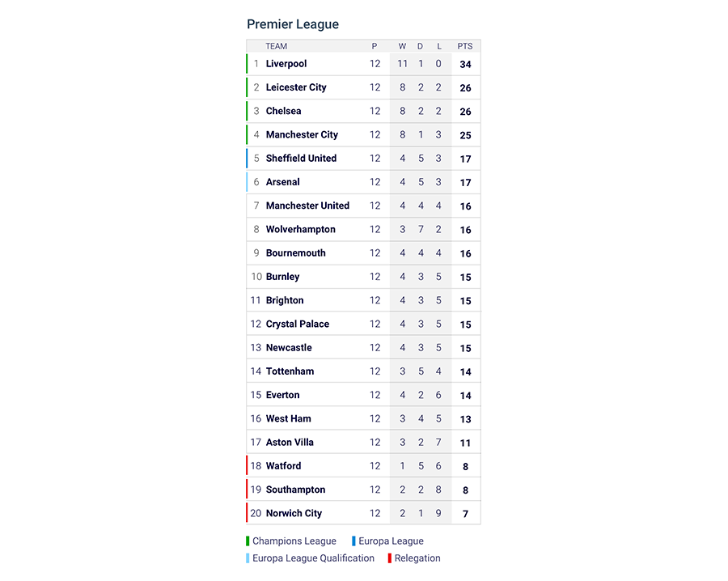This screenshot has height=581, width=728.
Task: Click Manchester City team name
Action: coord(302,135)
